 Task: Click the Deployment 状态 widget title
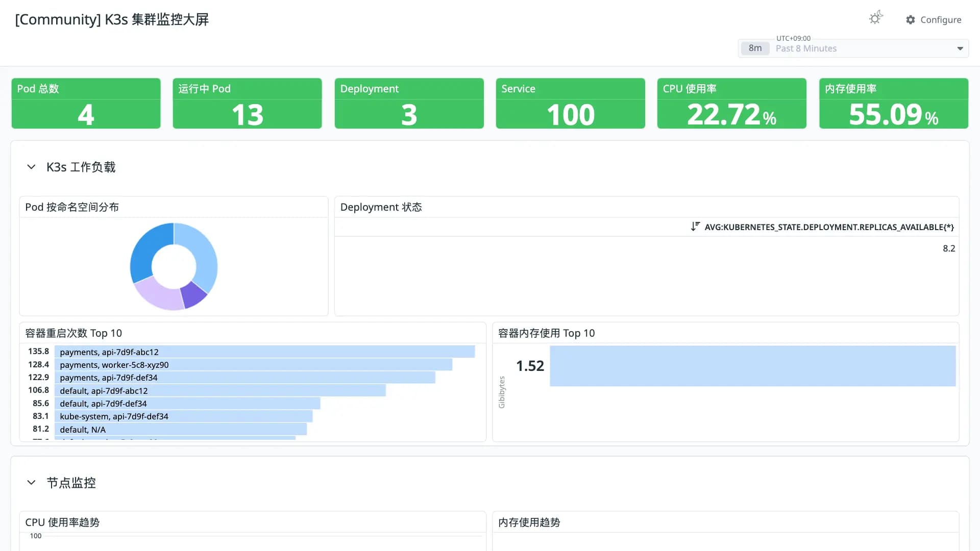(x=381, y=207)
